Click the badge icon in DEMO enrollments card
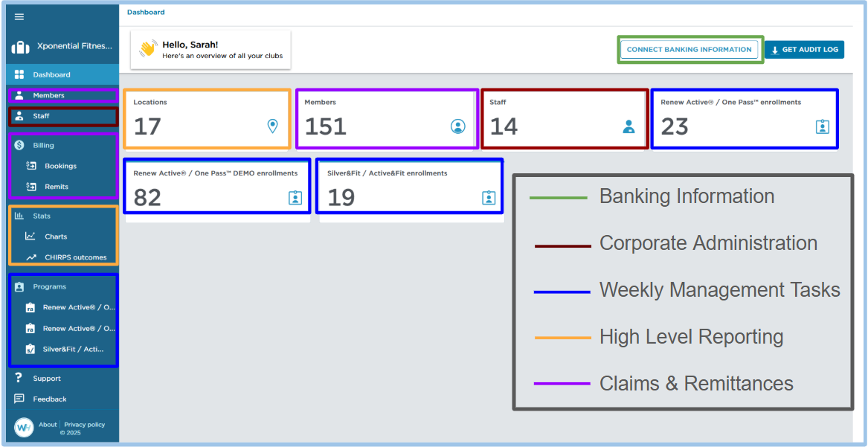 [295, 197]
